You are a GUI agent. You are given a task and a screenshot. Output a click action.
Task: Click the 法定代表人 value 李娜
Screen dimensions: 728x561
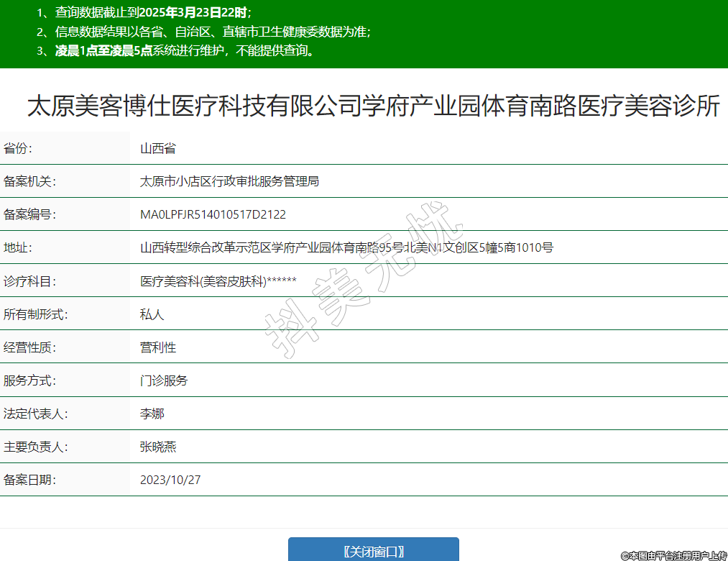click(x=152, y=414)
